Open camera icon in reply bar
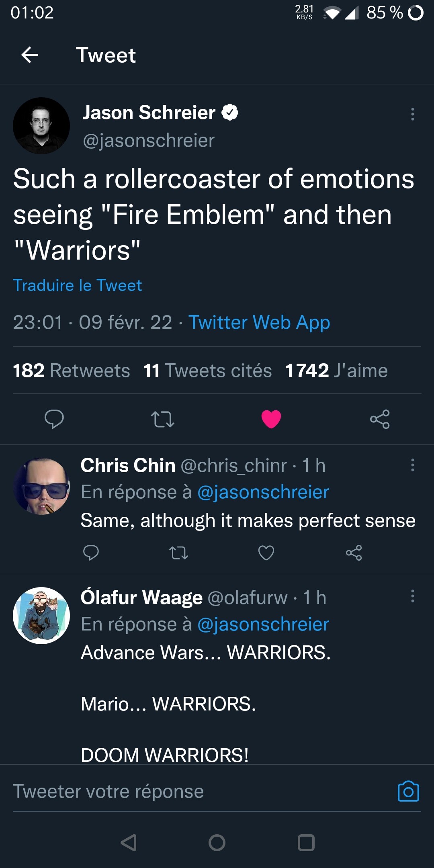 click(408, 791)
